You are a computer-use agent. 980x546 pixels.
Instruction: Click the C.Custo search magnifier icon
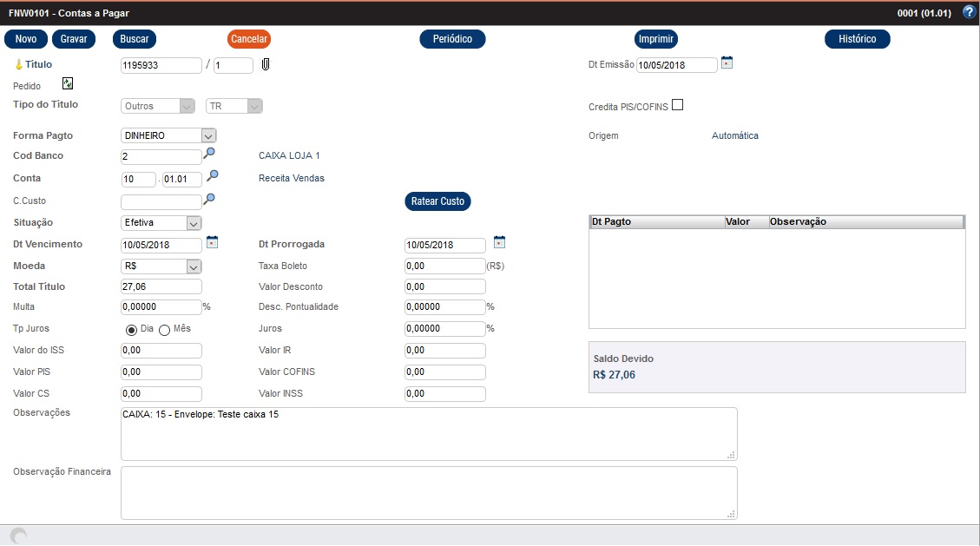(209, 200)
